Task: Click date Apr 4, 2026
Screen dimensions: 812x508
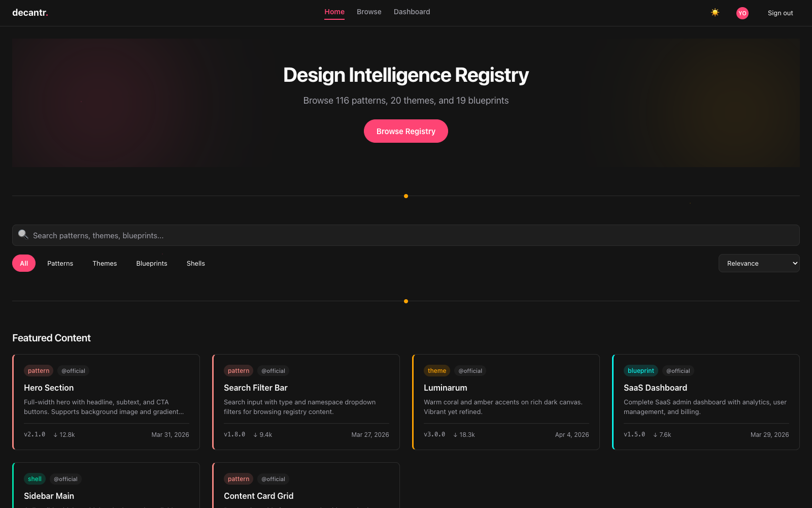Action: coord(572,435)
